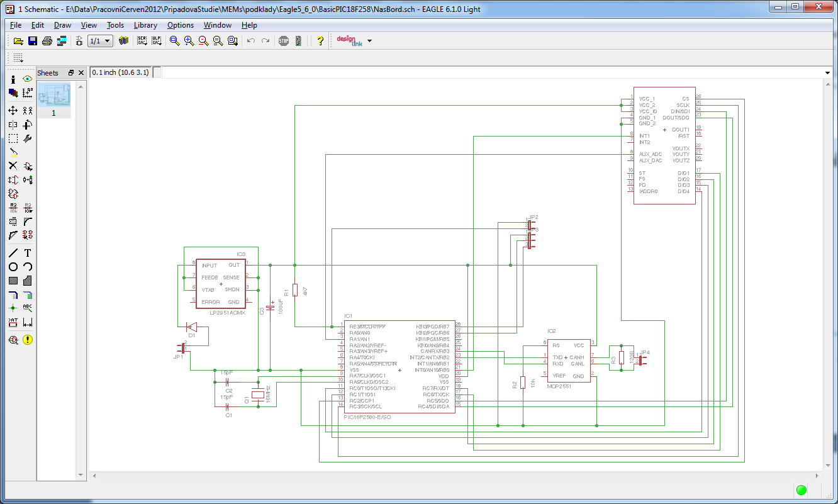Select the Smash tool
Viewport: 838px width, 504px height.
coord(13,221)
